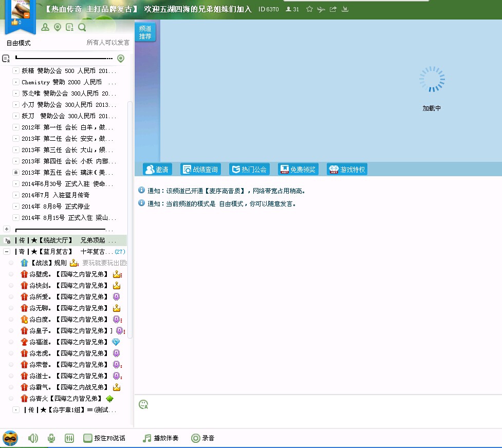Click the download icon in top header

point(345,9)
